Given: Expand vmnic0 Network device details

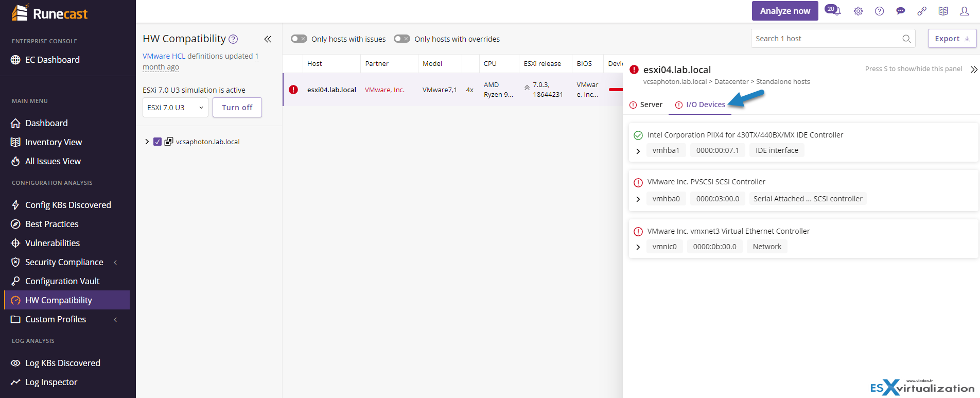Looking at the screenshot, I should click(638, 247).
